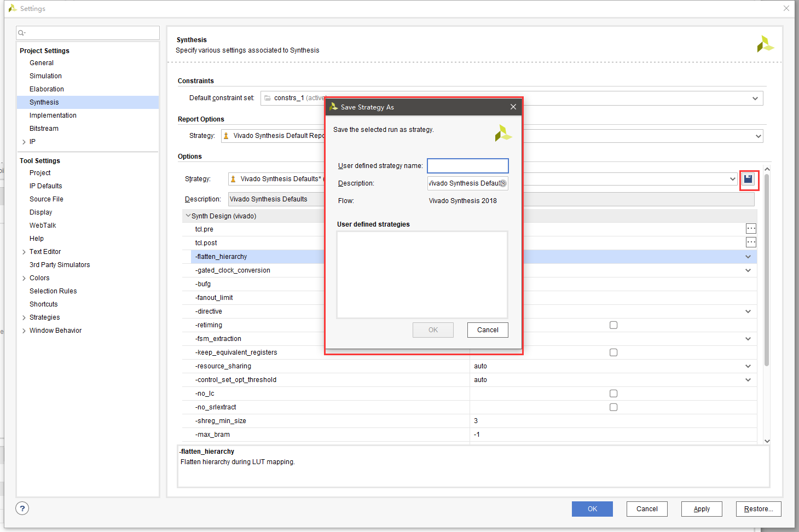
Task: Select Selection Rules setting
Action: tap(53, 291)
